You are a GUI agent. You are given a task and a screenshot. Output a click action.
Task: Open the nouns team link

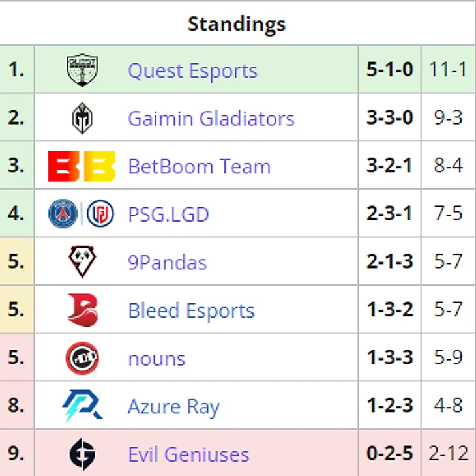point(156,359)
